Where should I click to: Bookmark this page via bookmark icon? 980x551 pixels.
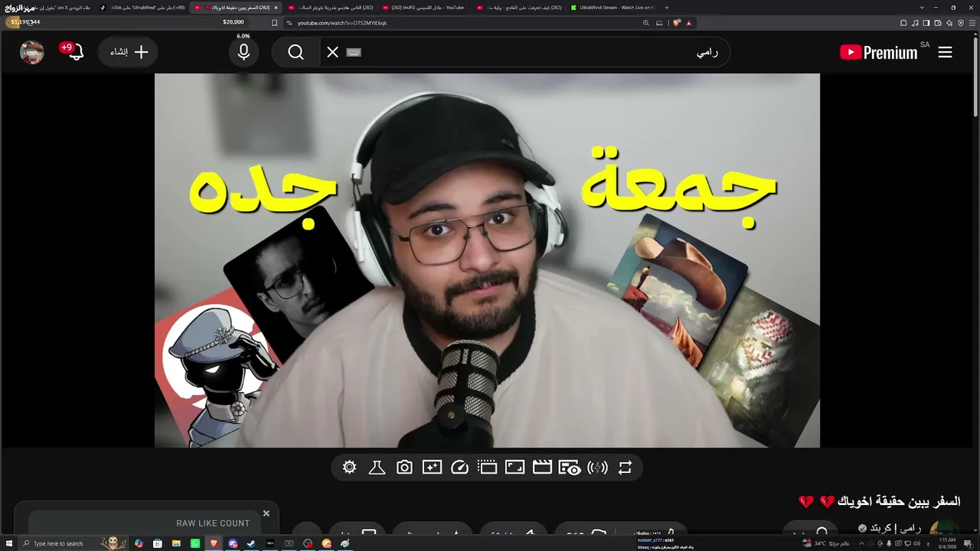[x=275, y=23]
